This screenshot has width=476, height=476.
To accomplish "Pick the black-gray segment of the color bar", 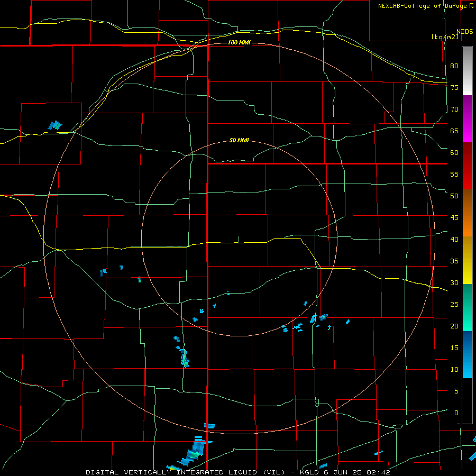I will (467, 401).
